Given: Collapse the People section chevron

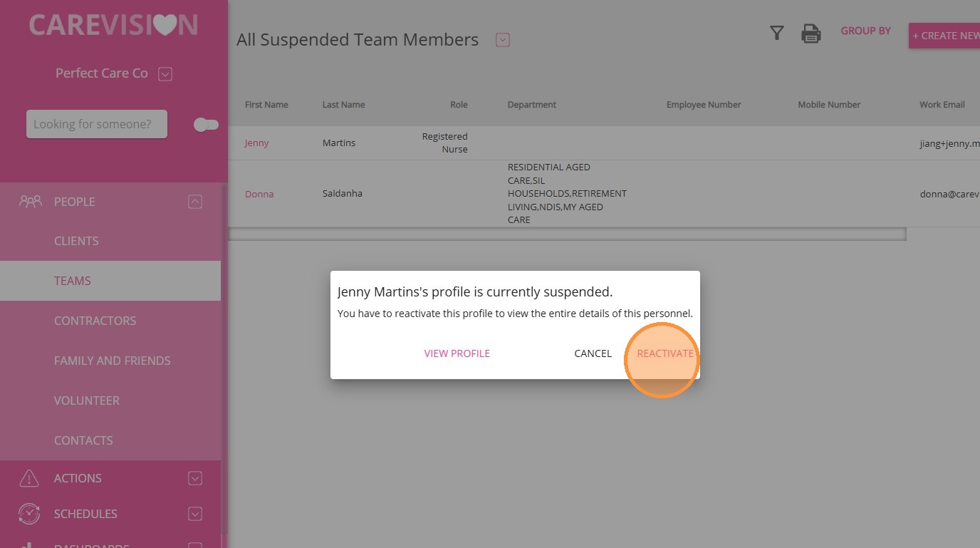Looking at the screenshot, I should click(195, 202).
